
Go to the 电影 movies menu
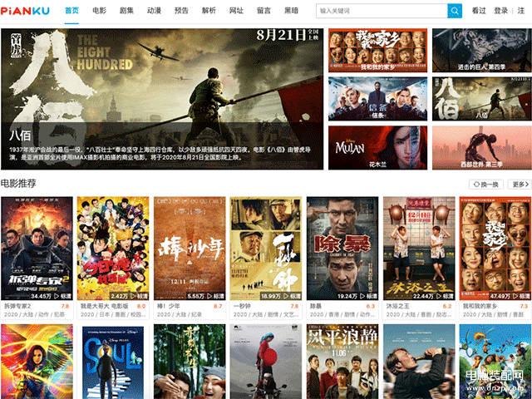(x=99, y=11)
